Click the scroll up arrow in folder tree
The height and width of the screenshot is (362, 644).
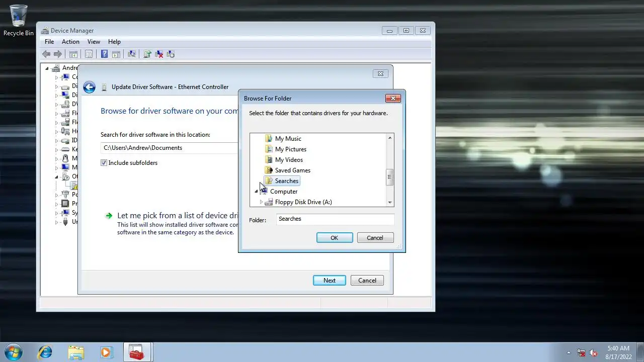389,138
